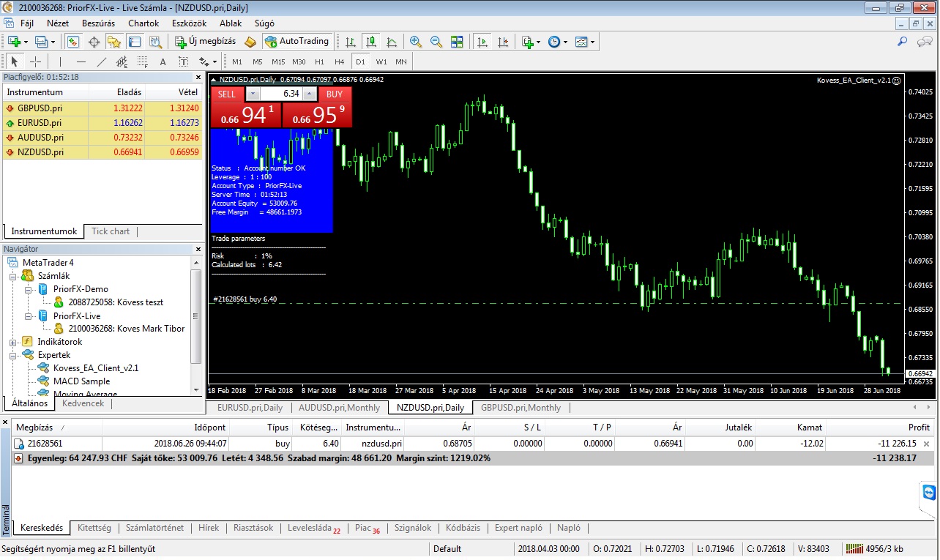Click the lot size input field
Viewport: 940px width, 560px height.
click(x=281, y=94)
